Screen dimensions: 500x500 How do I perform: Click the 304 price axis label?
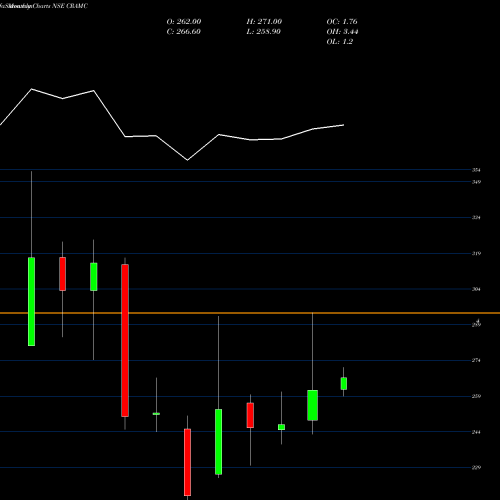476,289
